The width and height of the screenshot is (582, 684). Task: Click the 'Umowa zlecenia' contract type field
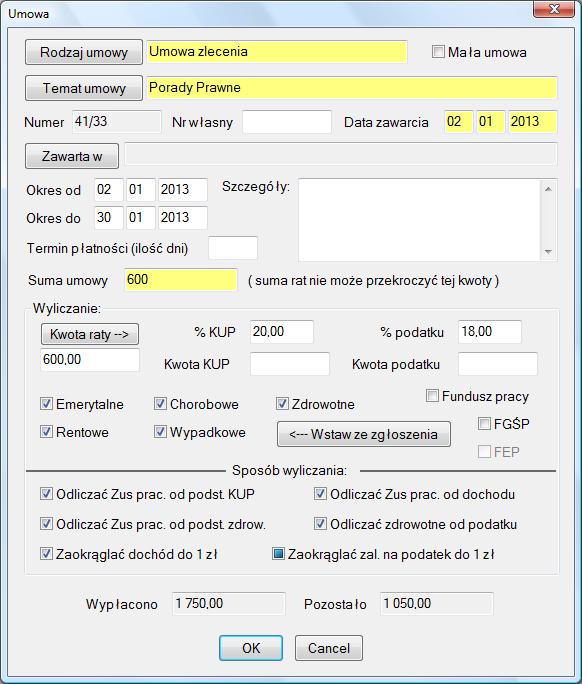277,52
